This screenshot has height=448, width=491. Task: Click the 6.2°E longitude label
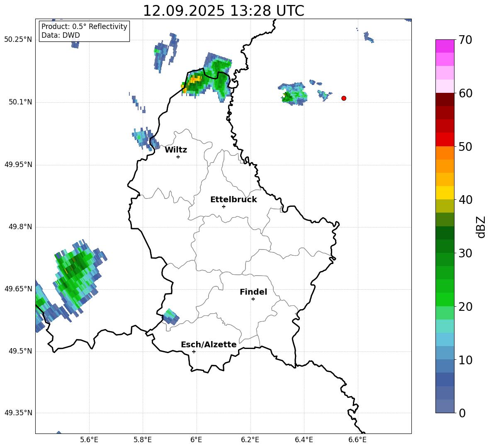(x=250, y=440)
